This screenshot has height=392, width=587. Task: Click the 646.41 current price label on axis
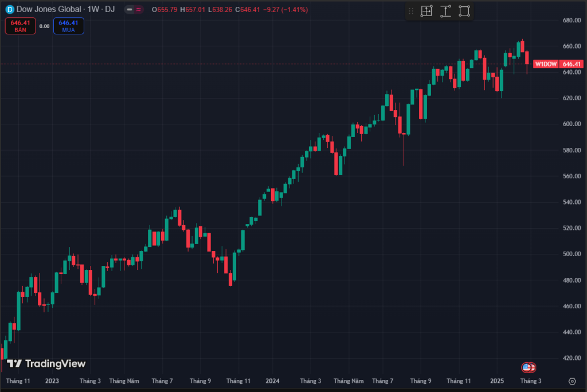coord(572,64)
